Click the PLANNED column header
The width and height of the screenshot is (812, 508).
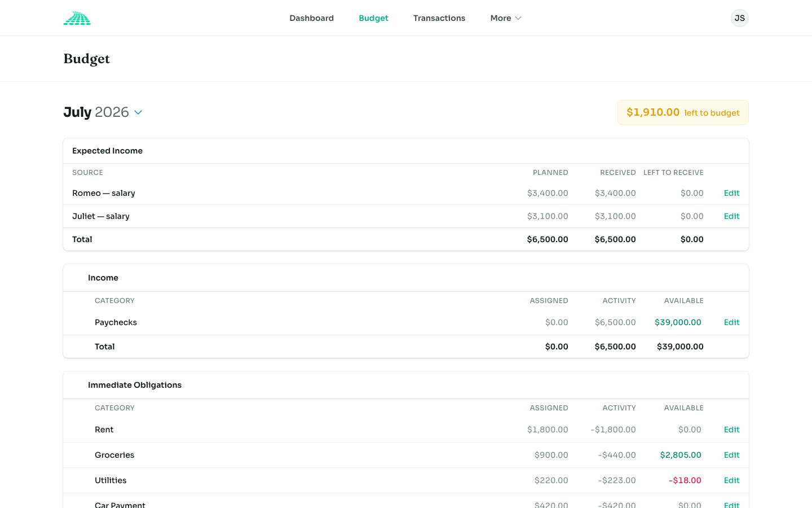[550, 173]
